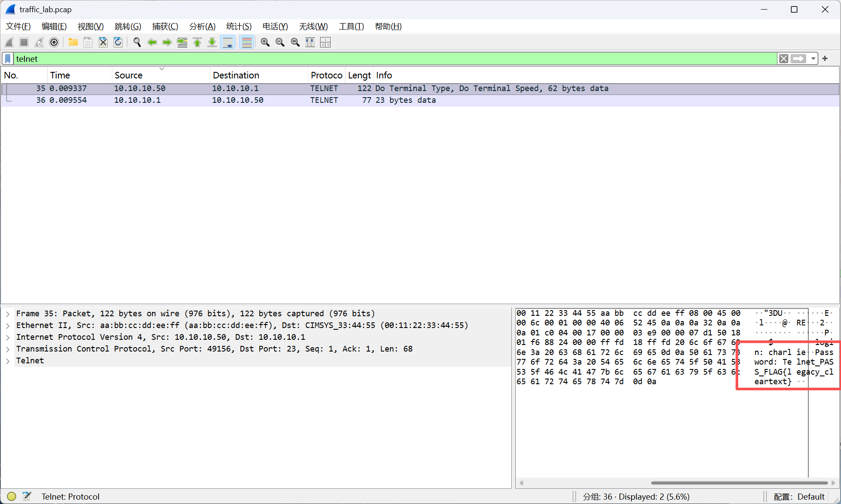Apply the display filter
This screenshot has height=504, width=841.
(x=798, y=59)
